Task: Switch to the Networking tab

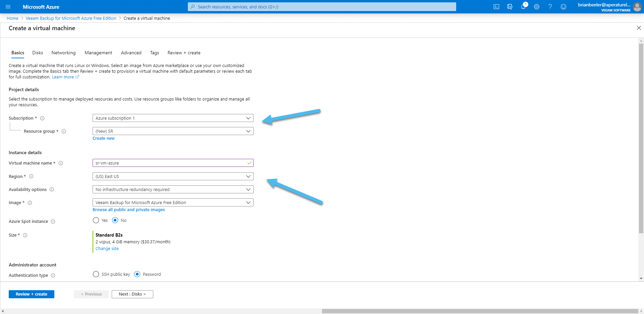Action: coord(63,53)
